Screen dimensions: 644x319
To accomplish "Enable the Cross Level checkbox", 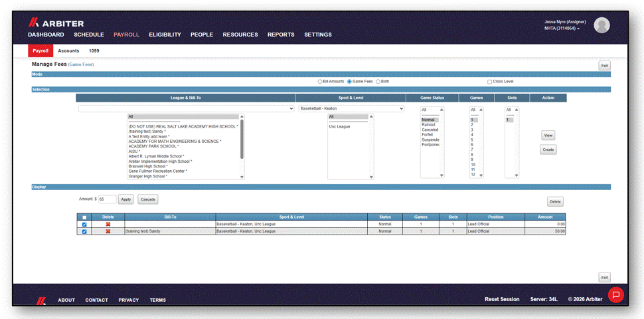I will point(489,82).
